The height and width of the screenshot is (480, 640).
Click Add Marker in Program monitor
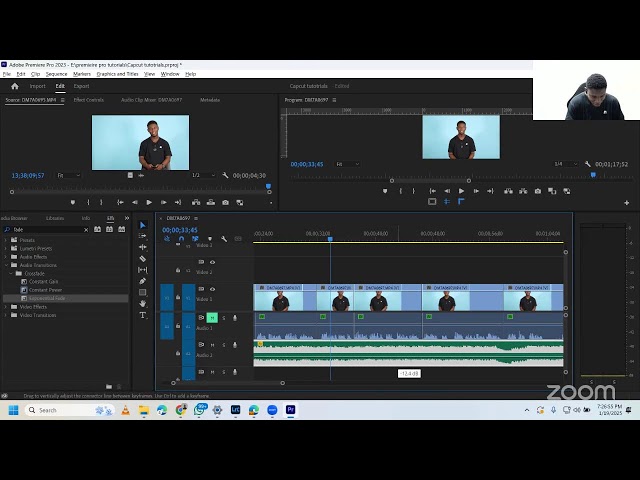[385, 191]
